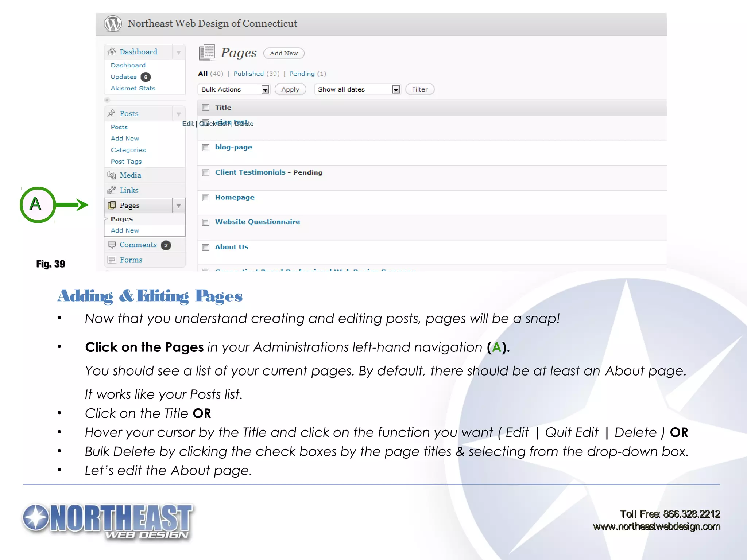The image size is (747, 560).
Task: Open the Dashboard submenu link
Action: pos(128,65)
